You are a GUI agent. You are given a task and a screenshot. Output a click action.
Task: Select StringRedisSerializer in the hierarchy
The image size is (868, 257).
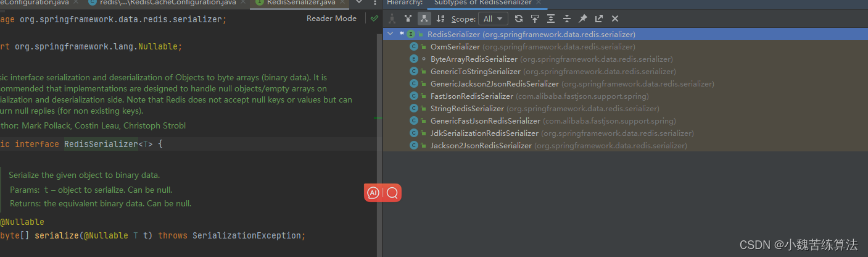click(x=626, y=109)
